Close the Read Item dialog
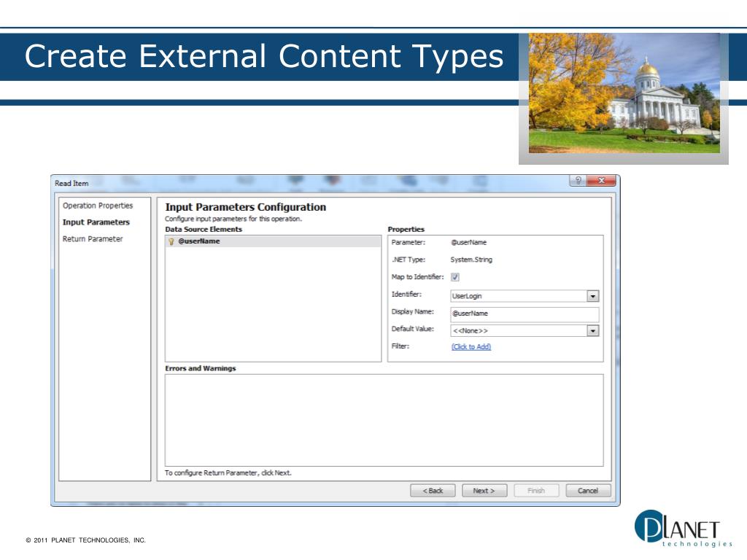Screen dimensions: 747x560 coord(601,182)
